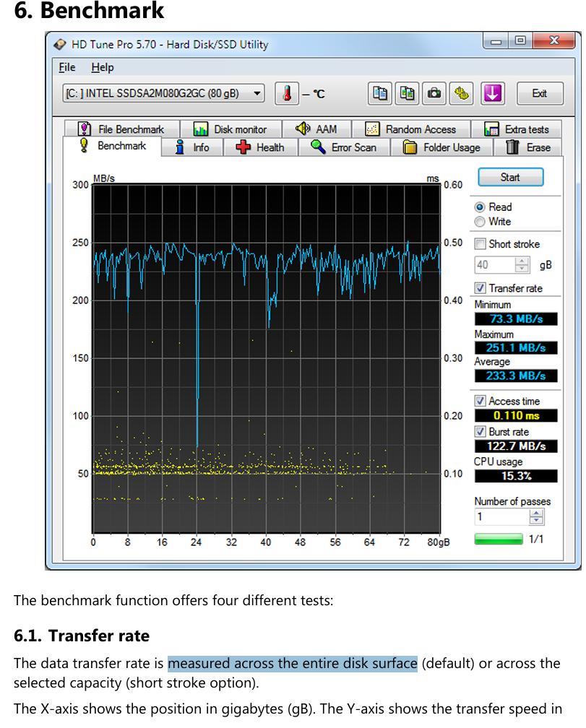The width and height of the screenshot is (586, 728).
Task: Click the copy screenshot to clipboard icon
Action: [408, 93]
